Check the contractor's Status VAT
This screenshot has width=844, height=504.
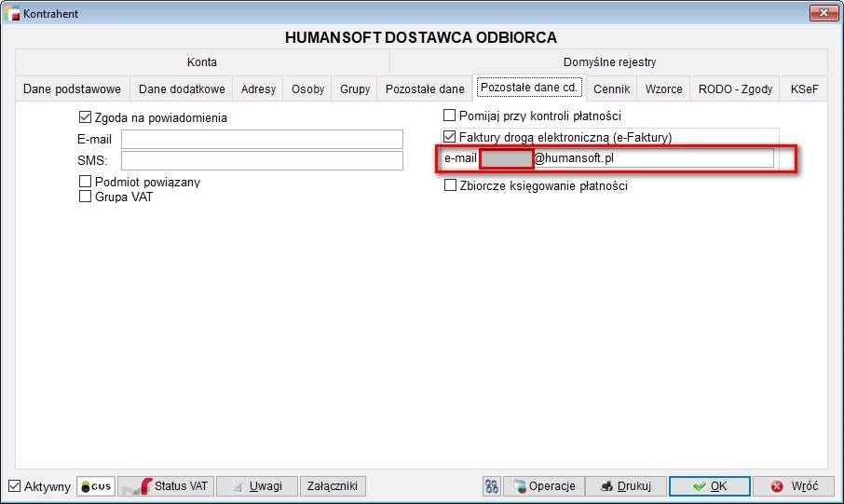166,486
